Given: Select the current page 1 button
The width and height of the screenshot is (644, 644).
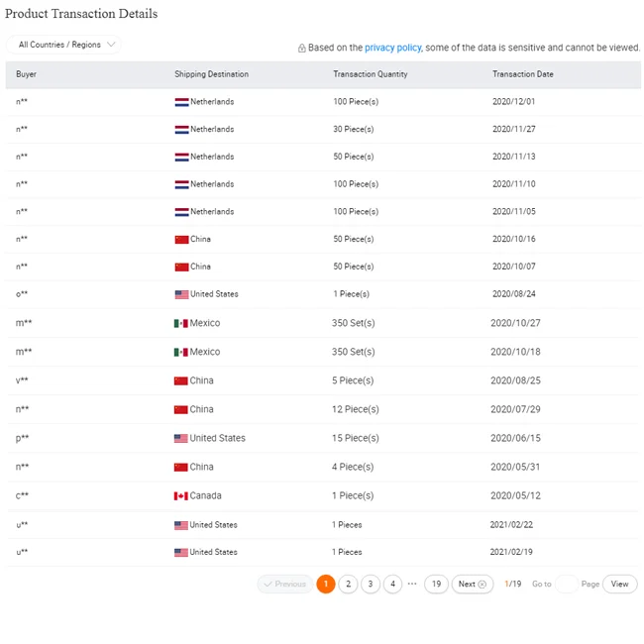Looking at the screenshot, I should point(326,584).
